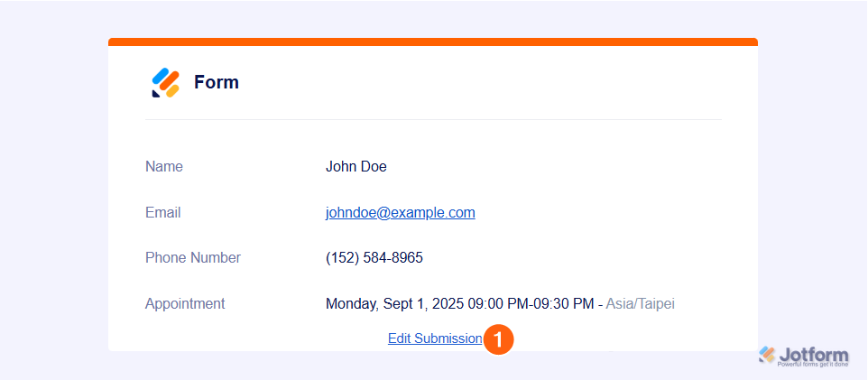Screen dimensions: 868x380
Task: Open the johndoe@example.com email link
Action: 400,213
